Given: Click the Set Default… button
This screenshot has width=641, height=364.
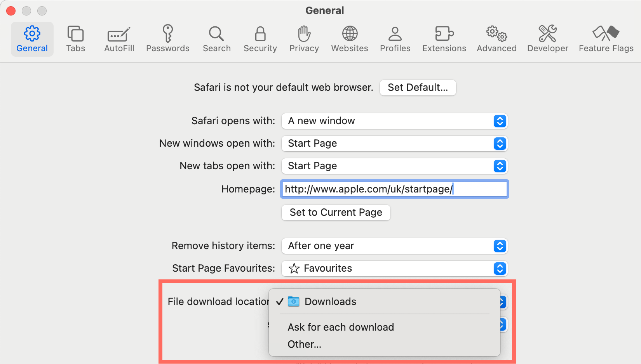Looking at the screenshot, I should coord(418,88).
